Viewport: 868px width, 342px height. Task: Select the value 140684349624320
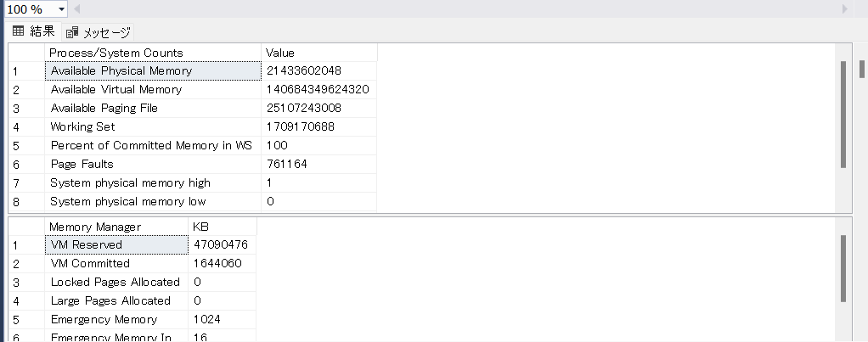(318, 90)
